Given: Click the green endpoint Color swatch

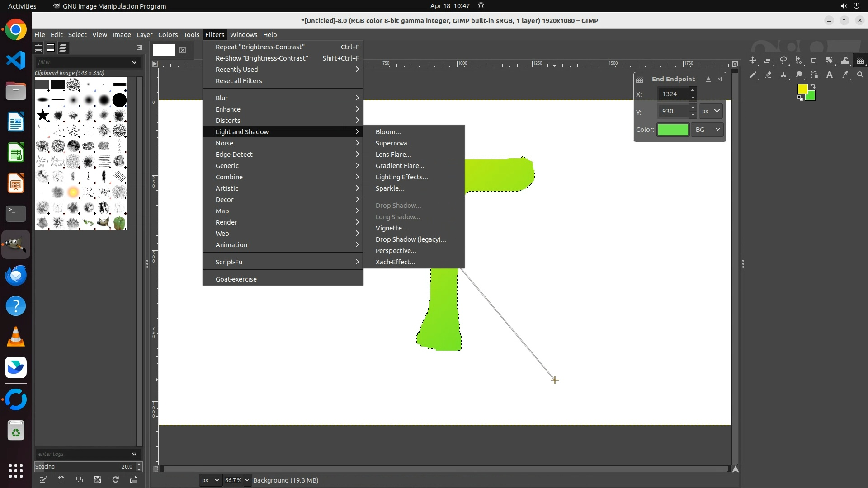Looking at the screenshot, I should [673, 130].
